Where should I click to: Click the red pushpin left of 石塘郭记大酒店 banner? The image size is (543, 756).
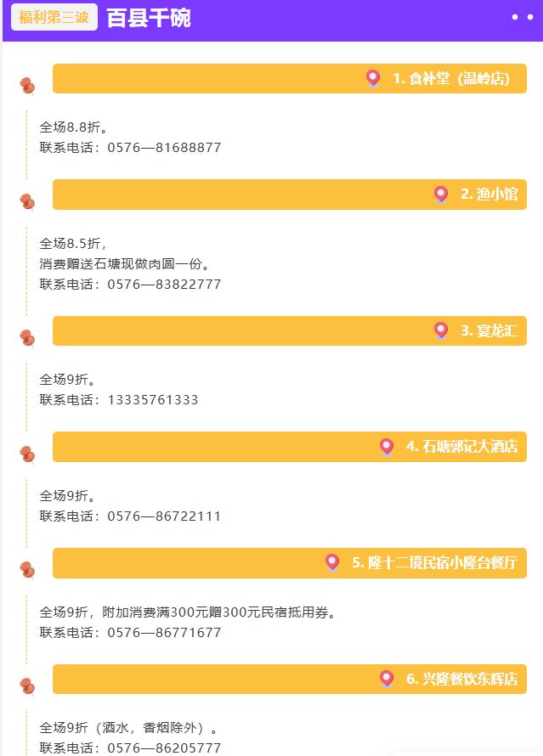pyautogui.click(x=27, y=455)
